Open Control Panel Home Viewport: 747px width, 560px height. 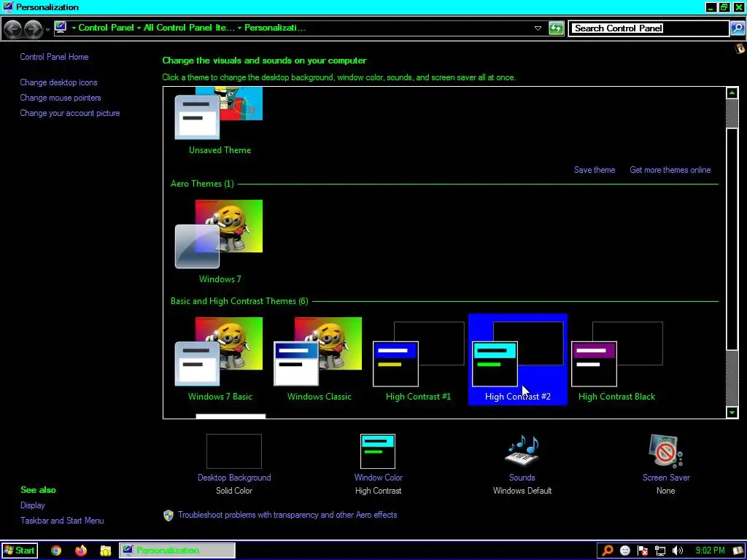point(54,57)
